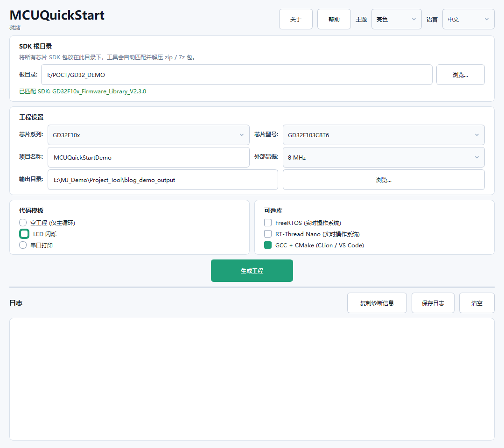Click inside the 日志 log output area

[x=252, y=379]
